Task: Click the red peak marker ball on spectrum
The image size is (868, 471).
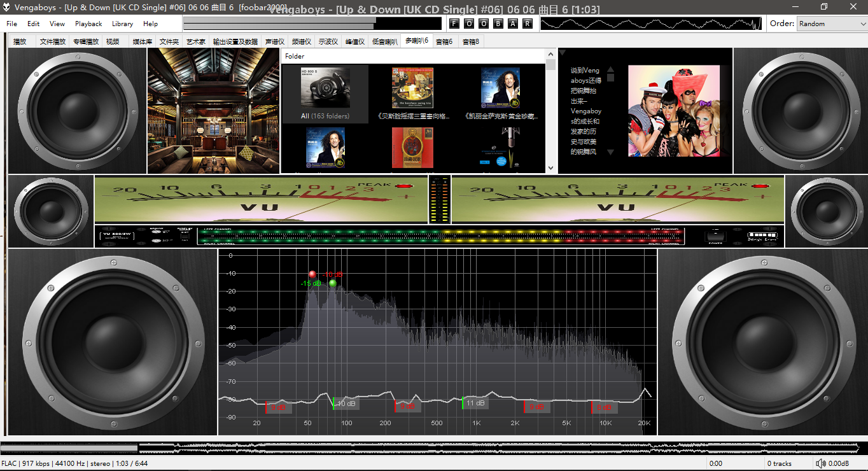Action: point(312,274)
